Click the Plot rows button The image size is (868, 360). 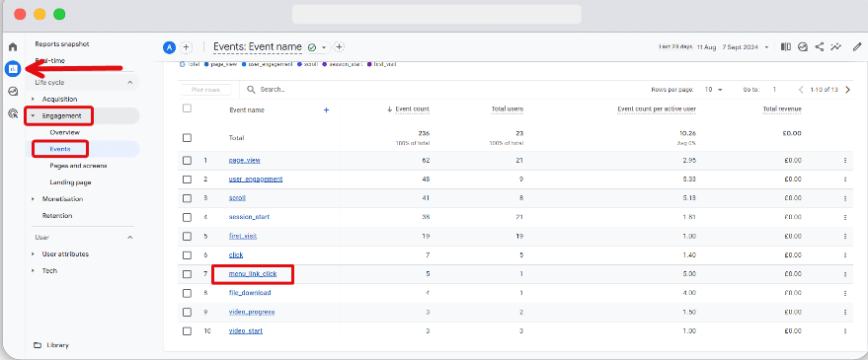(206, 90)
